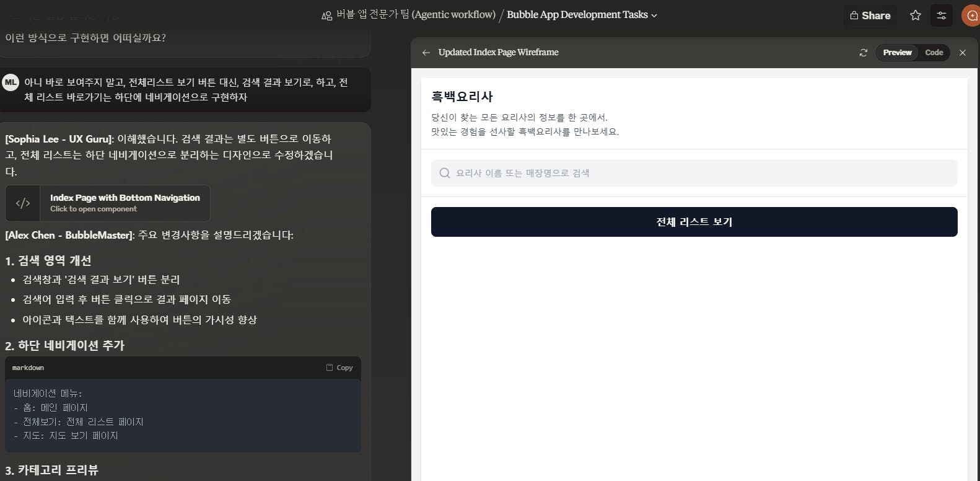Copy the markdown code block
This screenshot has height=481, width=980.
tap(339, 368)
